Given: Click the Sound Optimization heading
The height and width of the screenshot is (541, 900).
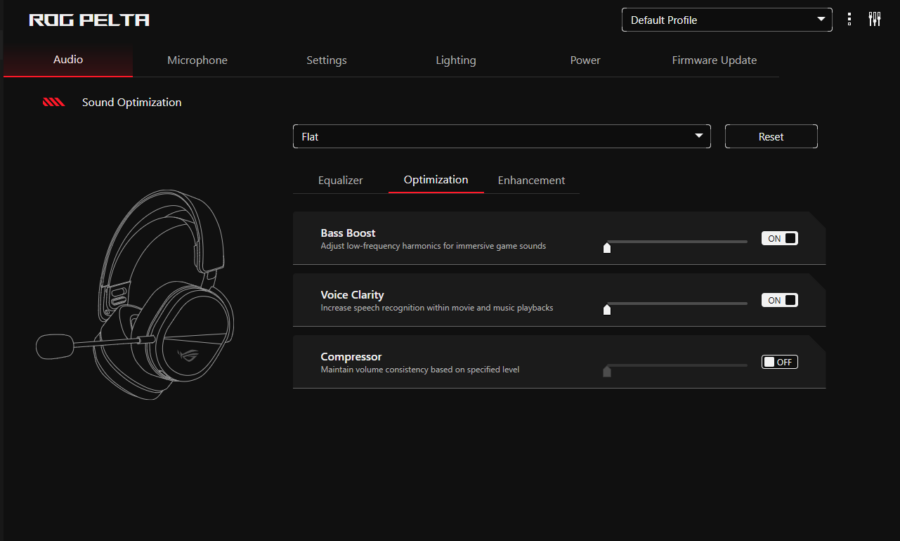Looking at the screenshot, I should [131, 102].
